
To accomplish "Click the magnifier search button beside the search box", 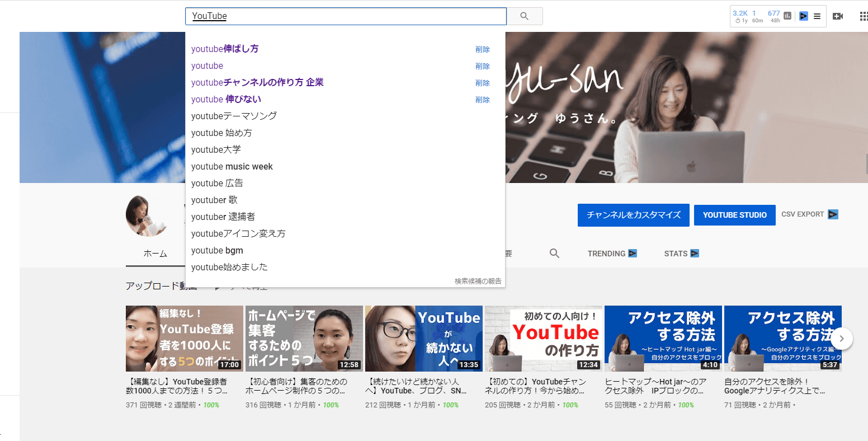I will click(x=525, y=16).
